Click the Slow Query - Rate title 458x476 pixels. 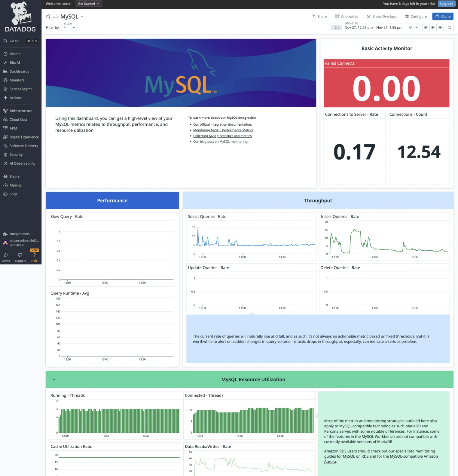tap(67, 216)
